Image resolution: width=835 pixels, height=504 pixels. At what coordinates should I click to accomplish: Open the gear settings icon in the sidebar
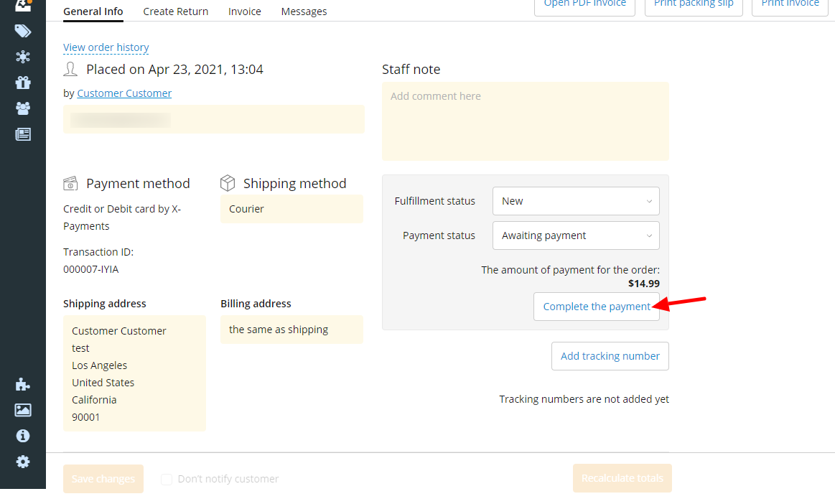coord(22,462)
